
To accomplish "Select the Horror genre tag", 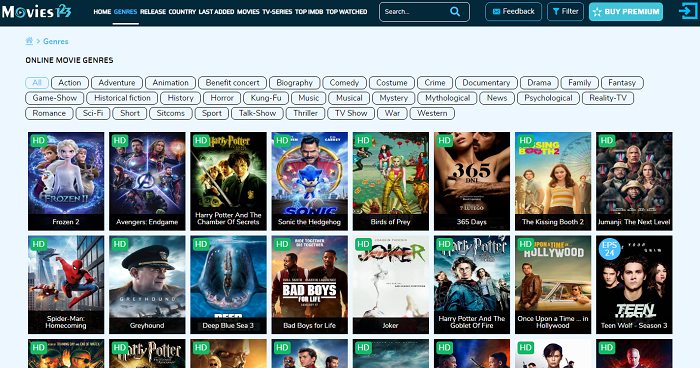I will (222, 98).
